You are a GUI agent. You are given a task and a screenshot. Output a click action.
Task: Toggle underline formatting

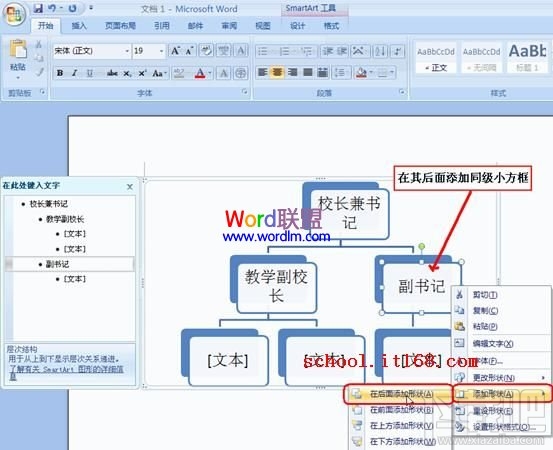90,73
